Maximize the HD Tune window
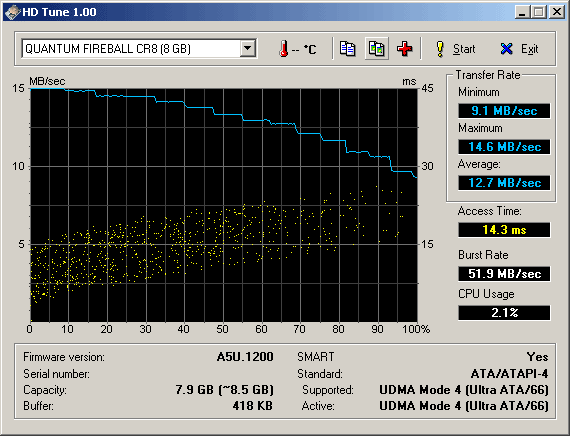This screenshot has height=436, width=570. point(539,12)
